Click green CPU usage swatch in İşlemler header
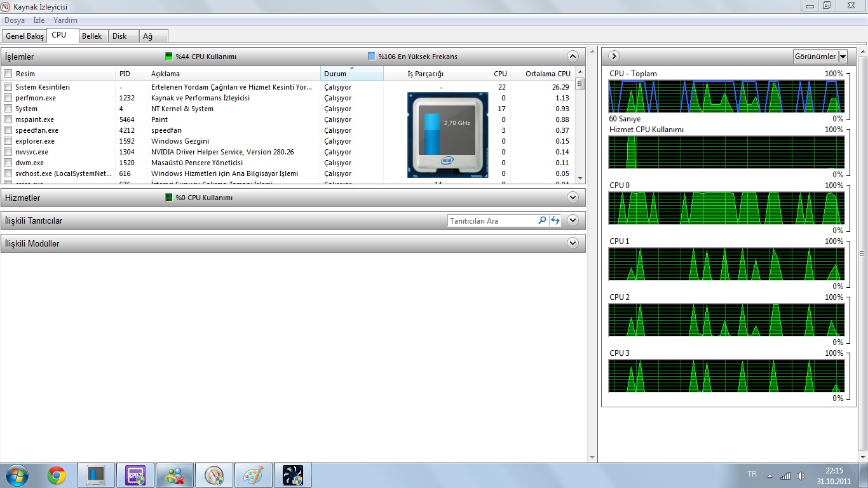This screenshot has height=488, width=868. click(168, 56)
